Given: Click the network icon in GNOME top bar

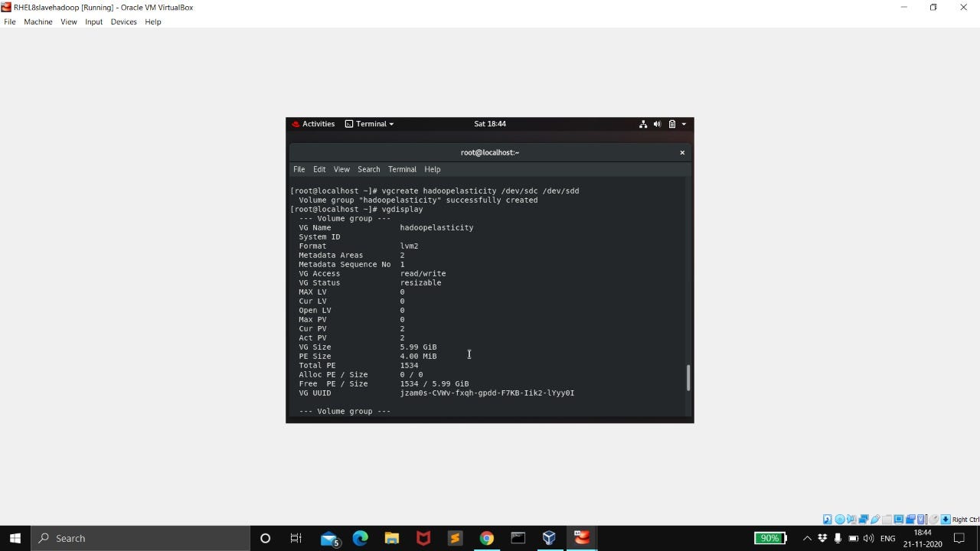Looking at the screenshot, I should 643,124.
